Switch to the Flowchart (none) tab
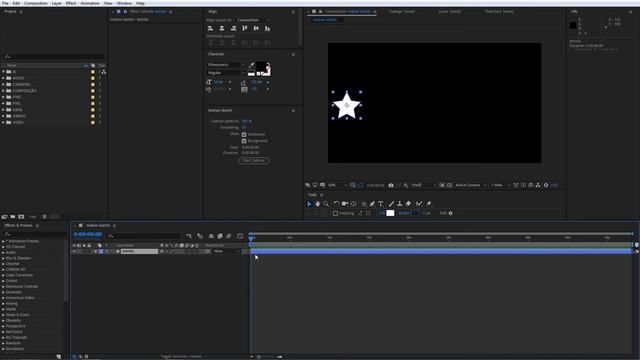 click(499, 11)
